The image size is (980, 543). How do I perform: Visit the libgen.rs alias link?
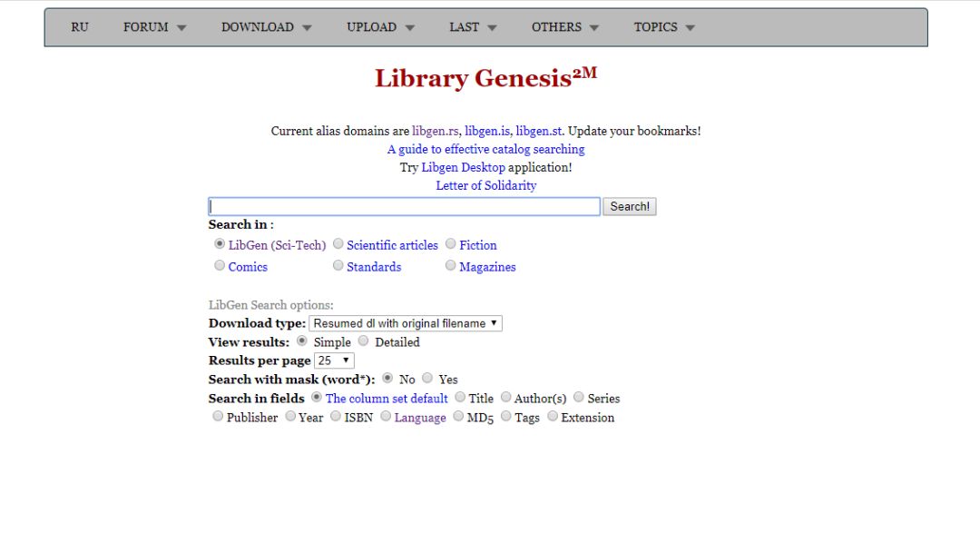click(435, 131)
